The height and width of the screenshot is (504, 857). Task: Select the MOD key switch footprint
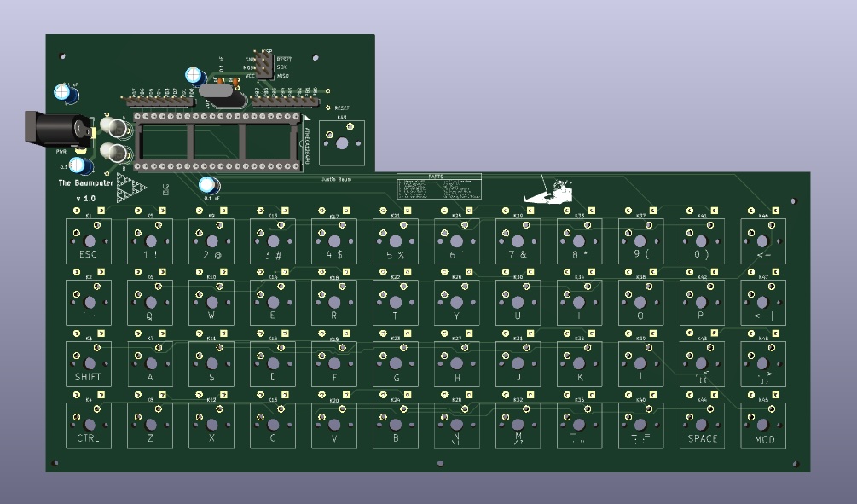coord(763,426)
